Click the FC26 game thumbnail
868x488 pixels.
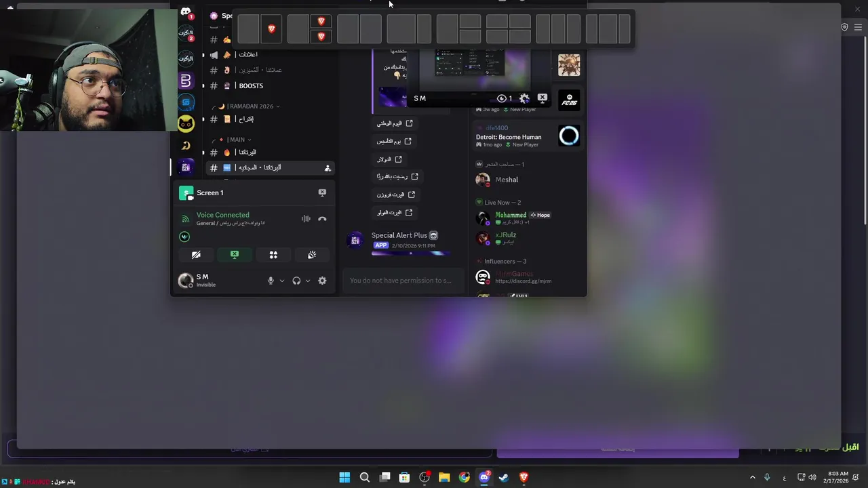tap(569, 100)
